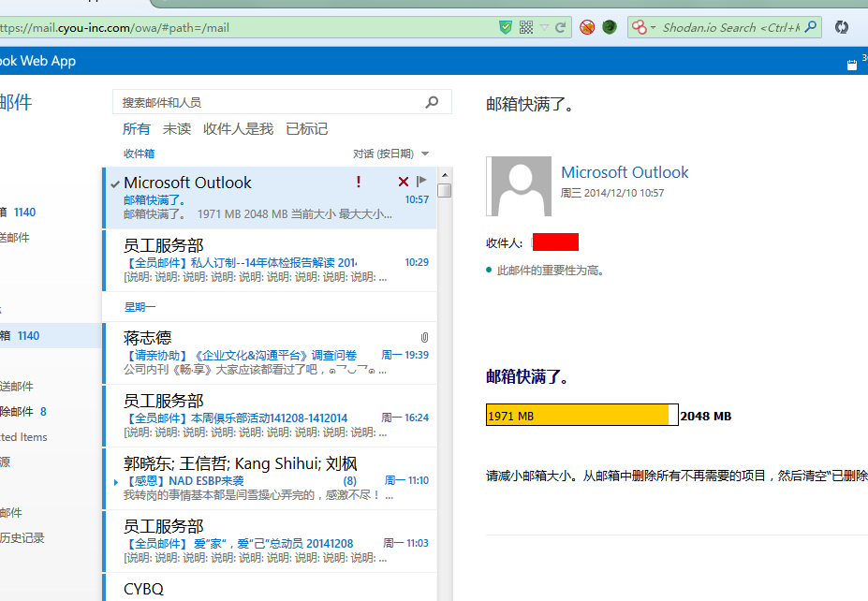Screen dimensions: 868x601
Task: Open the 员工服务部 爱家爱己总动员 email
Action: [x=270, y=541]
